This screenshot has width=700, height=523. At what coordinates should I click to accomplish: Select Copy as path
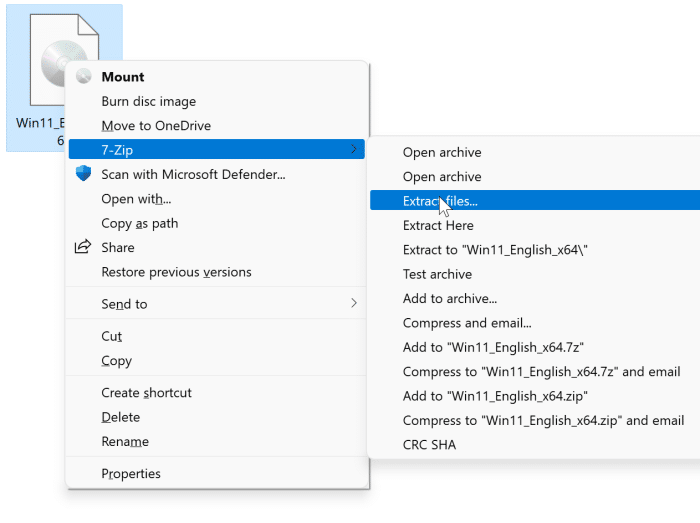coord(217,223)
